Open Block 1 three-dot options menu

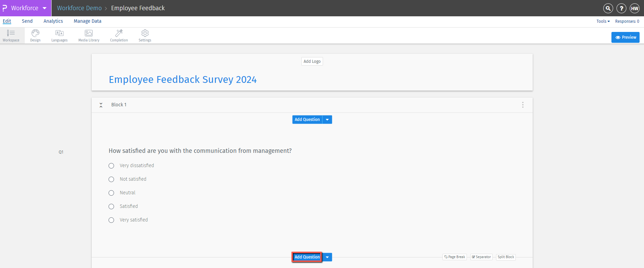(x=523, y=105)
